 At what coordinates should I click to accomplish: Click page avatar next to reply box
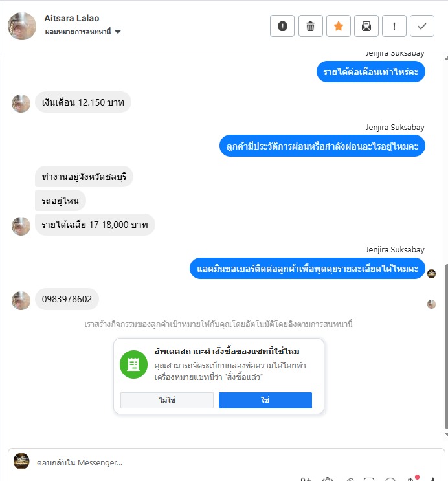[x=21, y=461]
